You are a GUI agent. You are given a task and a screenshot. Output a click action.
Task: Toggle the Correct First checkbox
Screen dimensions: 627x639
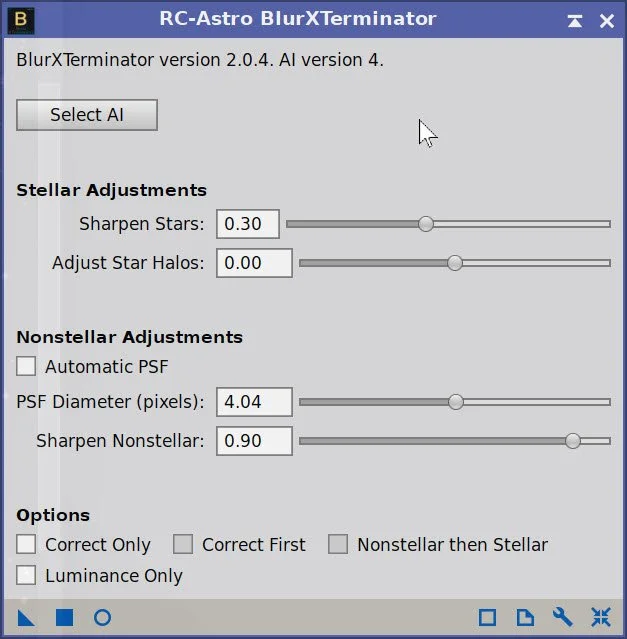coord(183,544)
